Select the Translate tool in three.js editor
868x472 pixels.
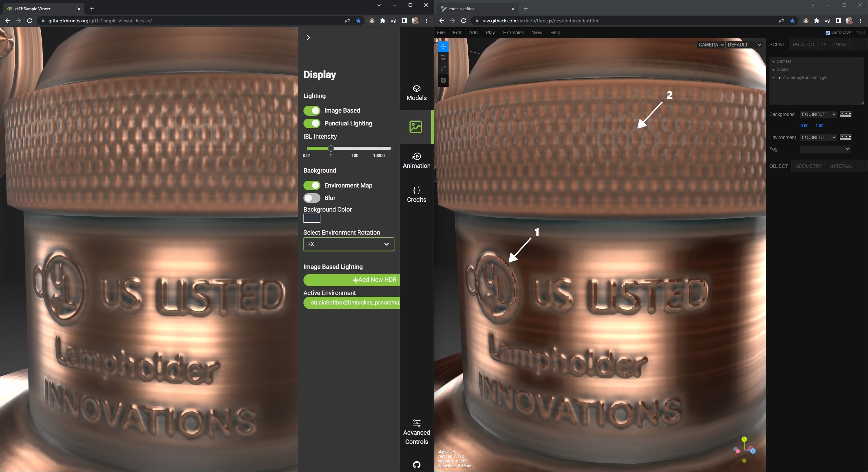click(x=443, y=47)
